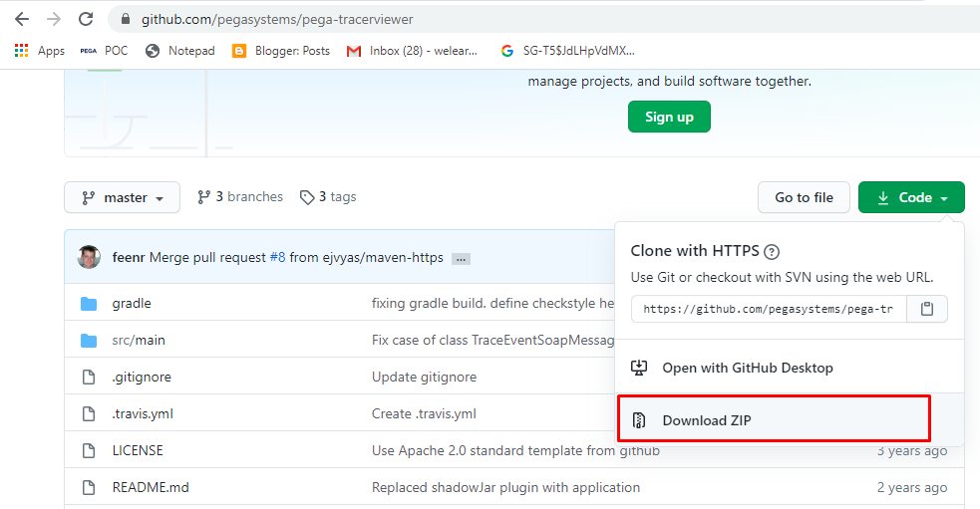
Task: Click the gradle folder icon
Action: [x=89, y=304]
